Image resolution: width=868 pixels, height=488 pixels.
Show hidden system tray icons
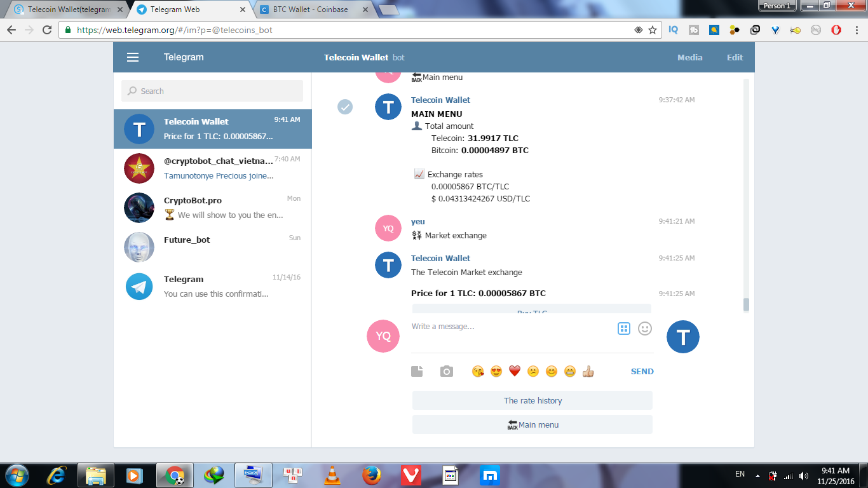pyautogui.click(x=757, y=475)
